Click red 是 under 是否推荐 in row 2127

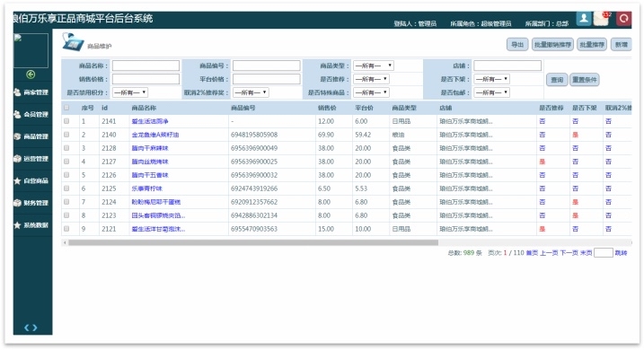point(543,162)
